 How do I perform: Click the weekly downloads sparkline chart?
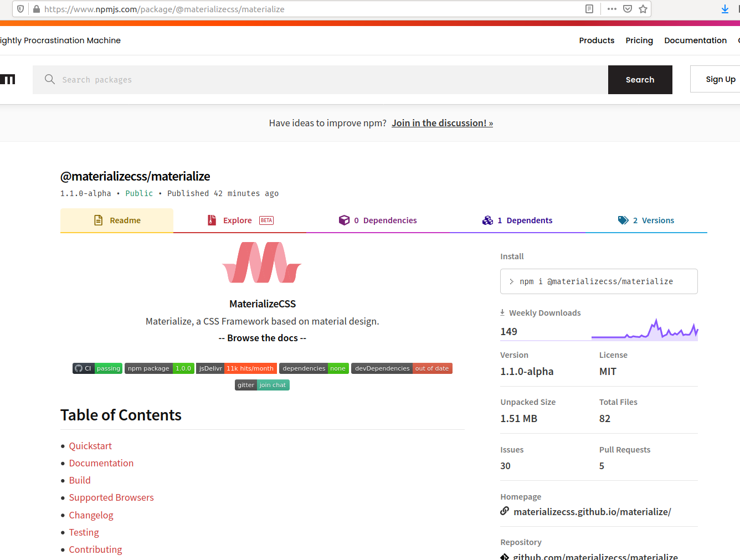click(x=645, y=329)
